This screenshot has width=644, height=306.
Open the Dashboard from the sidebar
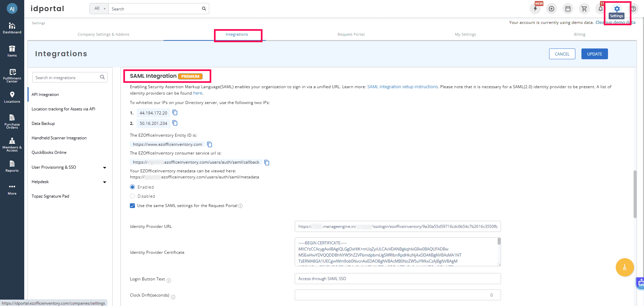click(x=12, y=28)
